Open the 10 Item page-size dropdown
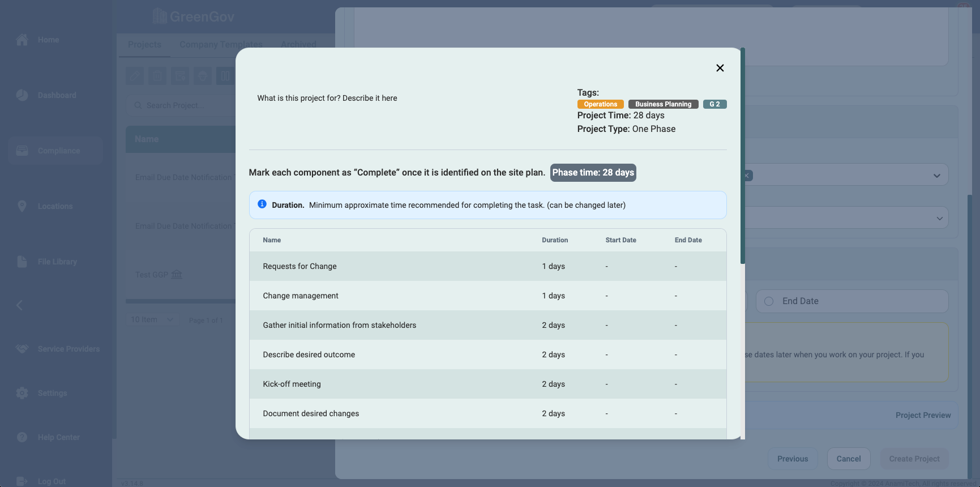 [x=152, y=320]
